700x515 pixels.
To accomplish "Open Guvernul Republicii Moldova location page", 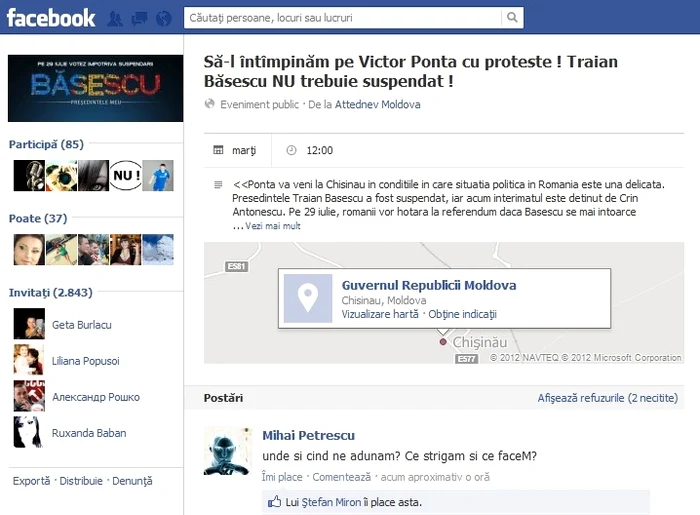I will pyautogui.click(x=429, y=285).
